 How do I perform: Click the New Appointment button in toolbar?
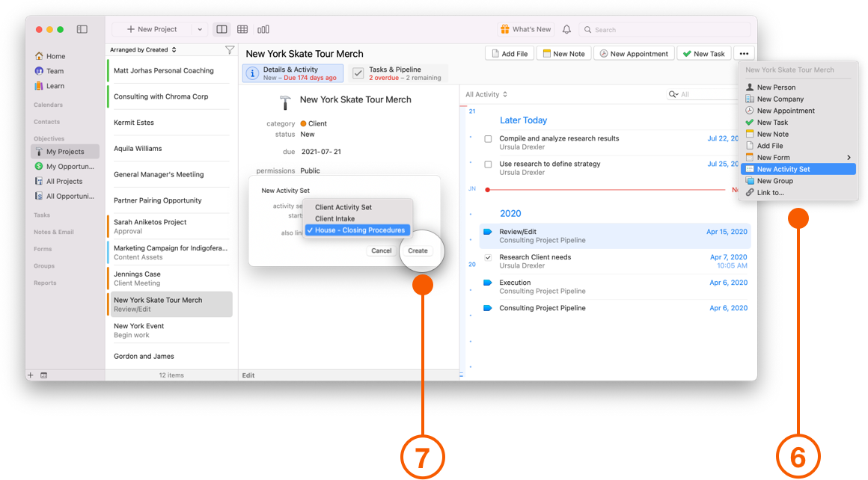(x=634, y=53)
